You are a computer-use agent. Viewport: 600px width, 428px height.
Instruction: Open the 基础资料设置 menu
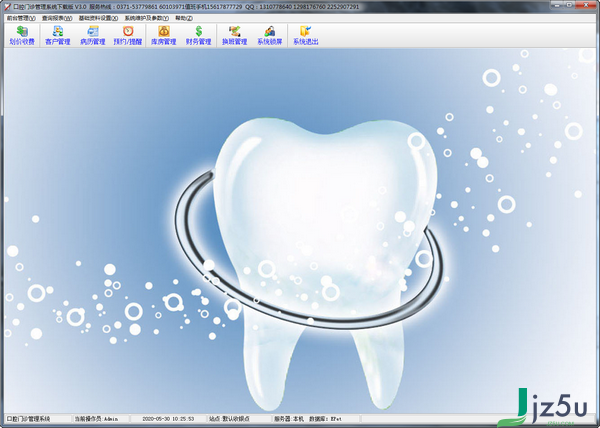point(98,18)
